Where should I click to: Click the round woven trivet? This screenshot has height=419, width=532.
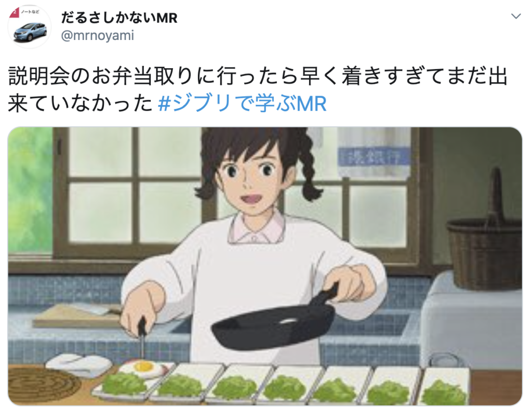point(44,385)
